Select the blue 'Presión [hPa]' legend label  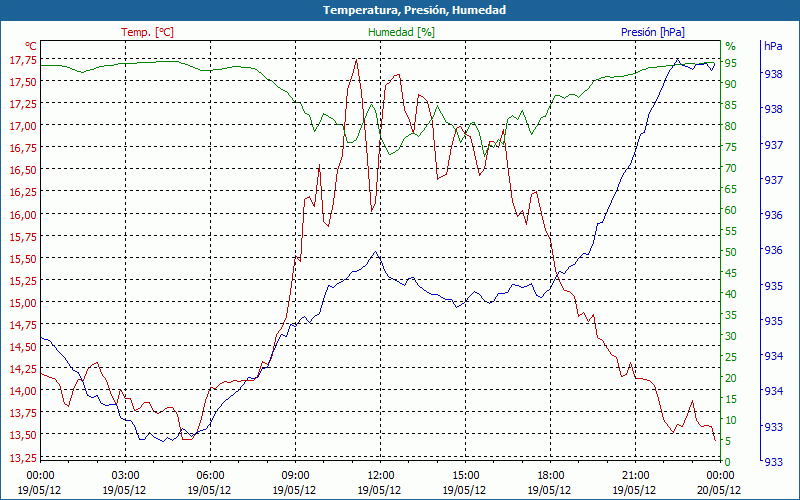pyautogui.click(x=653, y=32)
